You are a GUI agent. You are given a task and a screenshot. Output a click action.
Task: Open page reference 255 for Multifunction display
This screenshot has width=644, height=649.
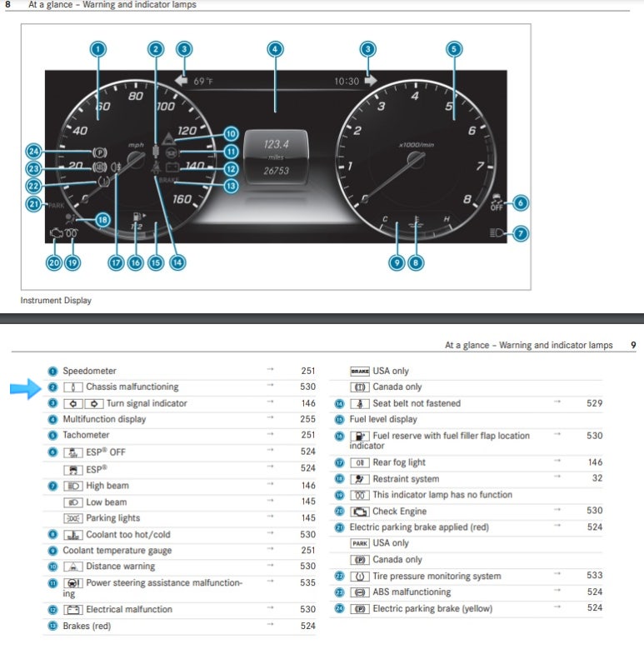[307, 419]
